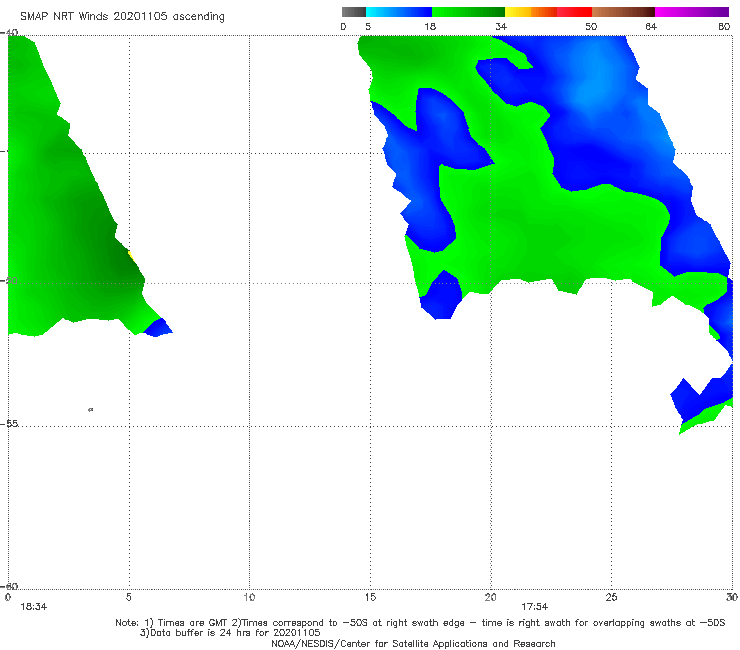Click the green segment of the color bar
The height and width of the screenshot is (650, 740).
click(x=468, y=12)
